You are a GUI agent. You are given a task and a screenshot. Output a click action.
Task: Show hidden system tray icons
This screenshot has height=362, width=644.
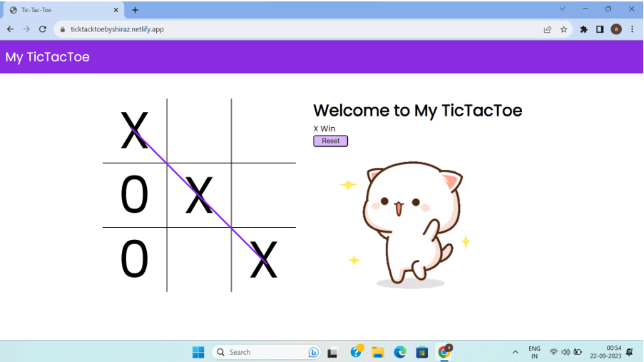pos(515,352)
